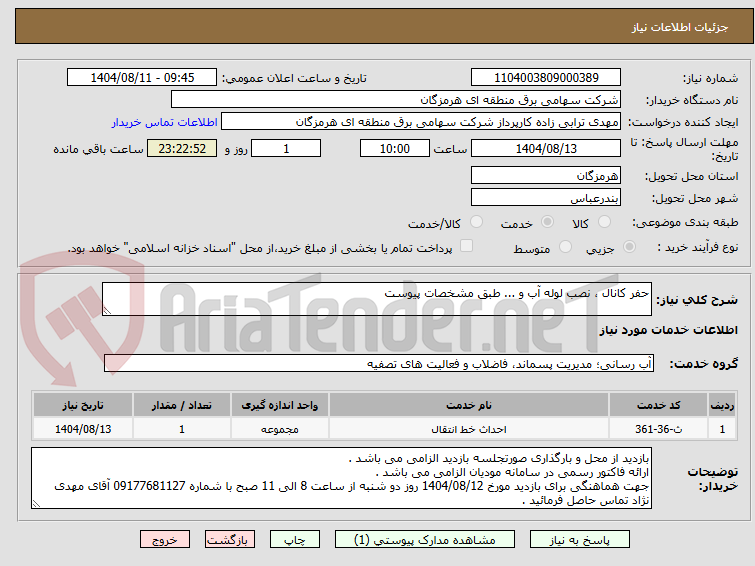Click the چاپ print button
Screen dimensions: 755x566
[x=295, y=540]
